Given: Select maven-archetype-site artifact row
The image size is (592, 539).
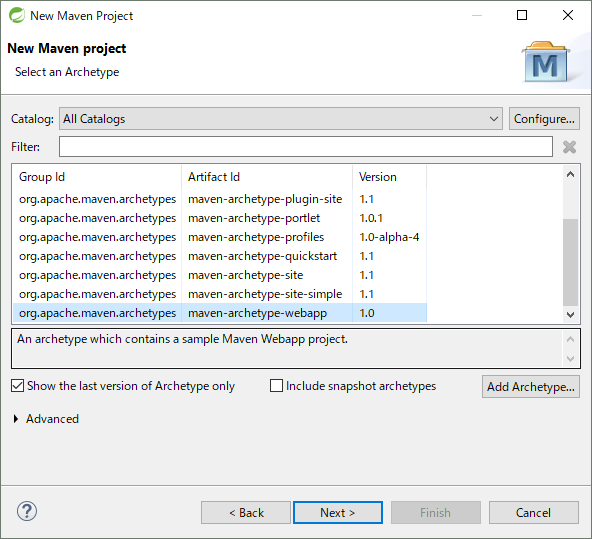Looking at the screenshot, I should pos(220,275).
